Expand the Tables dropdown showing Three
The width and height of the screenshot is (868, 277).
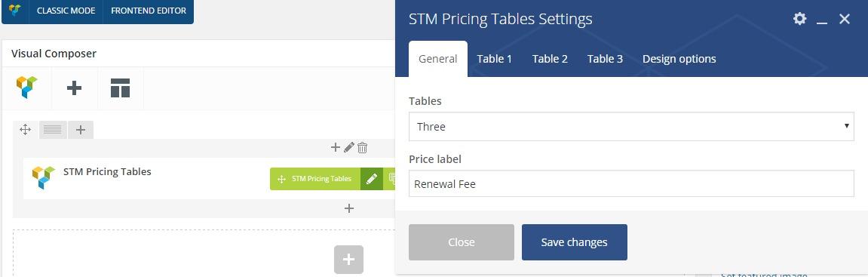coord(631,126)
